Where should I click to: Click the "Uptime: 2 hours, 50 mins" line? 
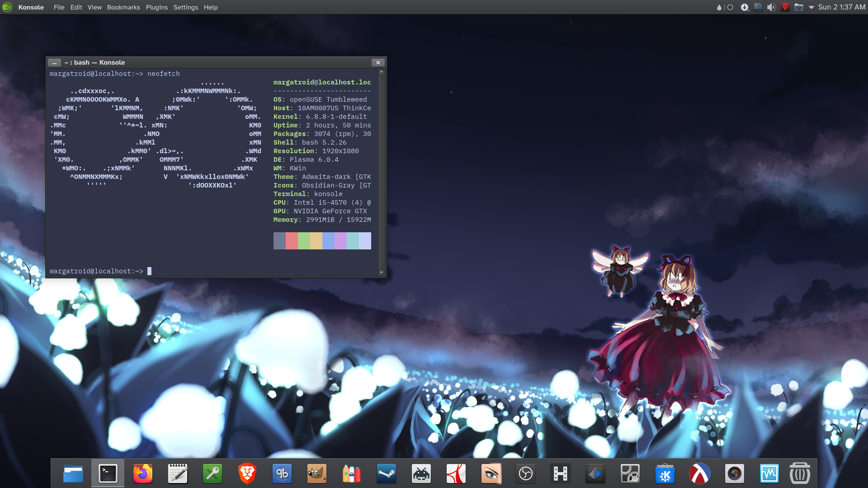pyautogui.click(x=322, y=125)
